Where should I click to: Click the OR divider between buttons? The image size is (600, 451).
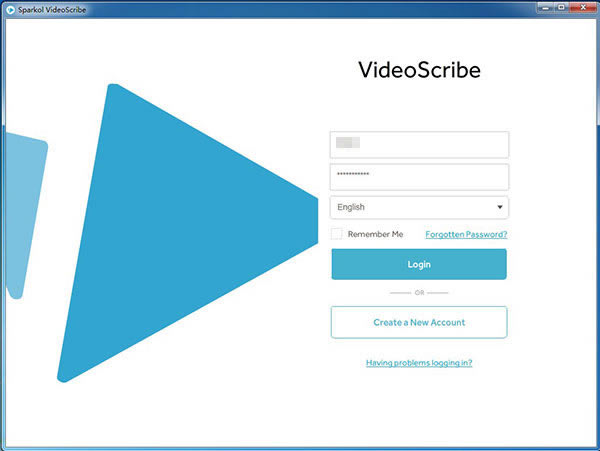tap(419, 292)
